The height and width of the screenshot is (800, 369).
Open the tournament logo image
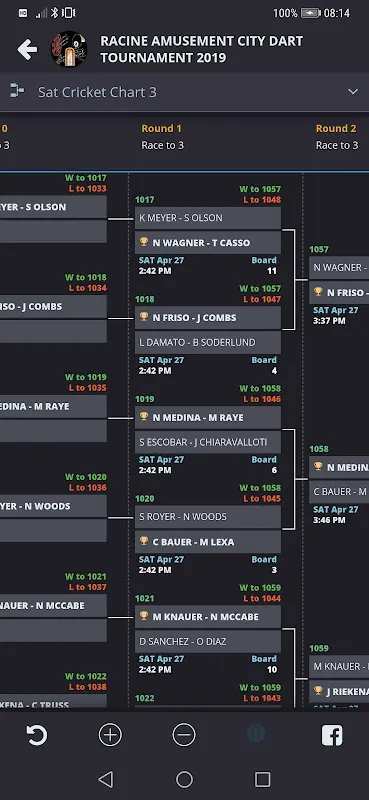click(69, 49)
